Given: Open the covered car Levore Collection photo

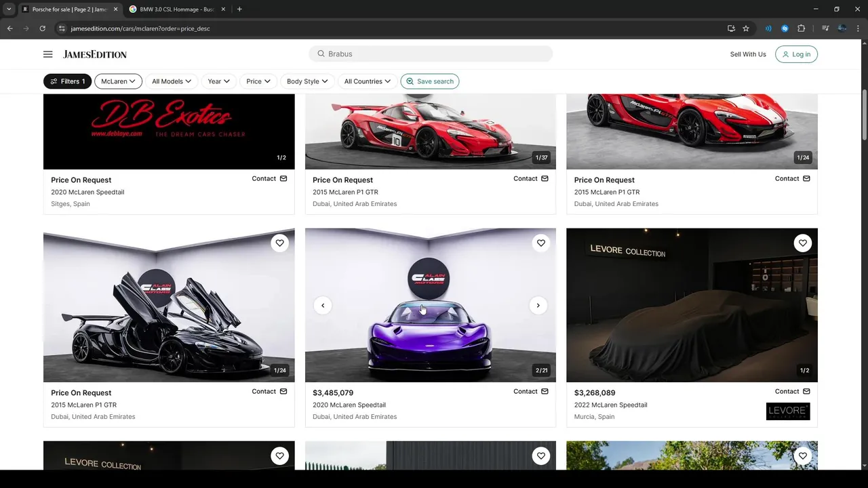Looking at the screenshot, I should coord(692,305).
